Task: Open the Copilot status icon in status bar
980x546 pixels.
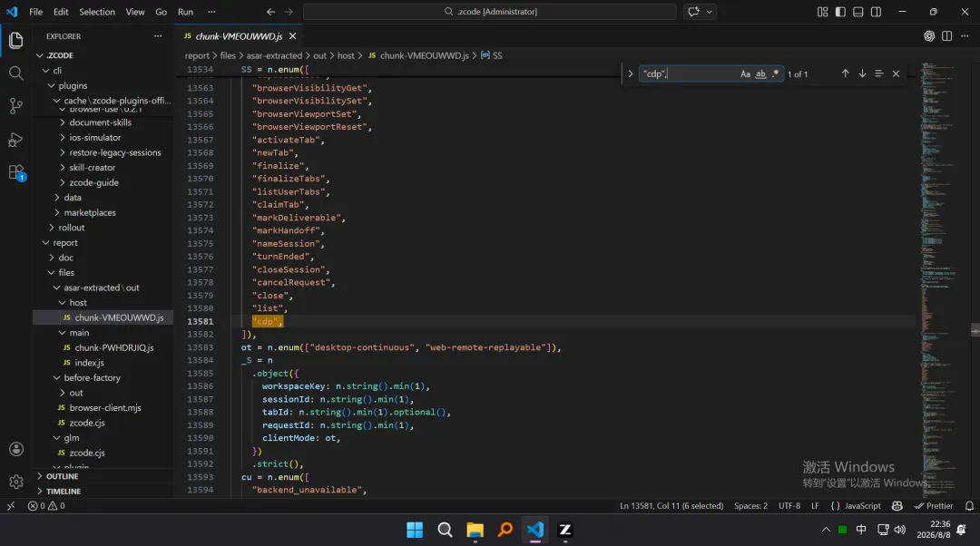Action: click(897, 506)
